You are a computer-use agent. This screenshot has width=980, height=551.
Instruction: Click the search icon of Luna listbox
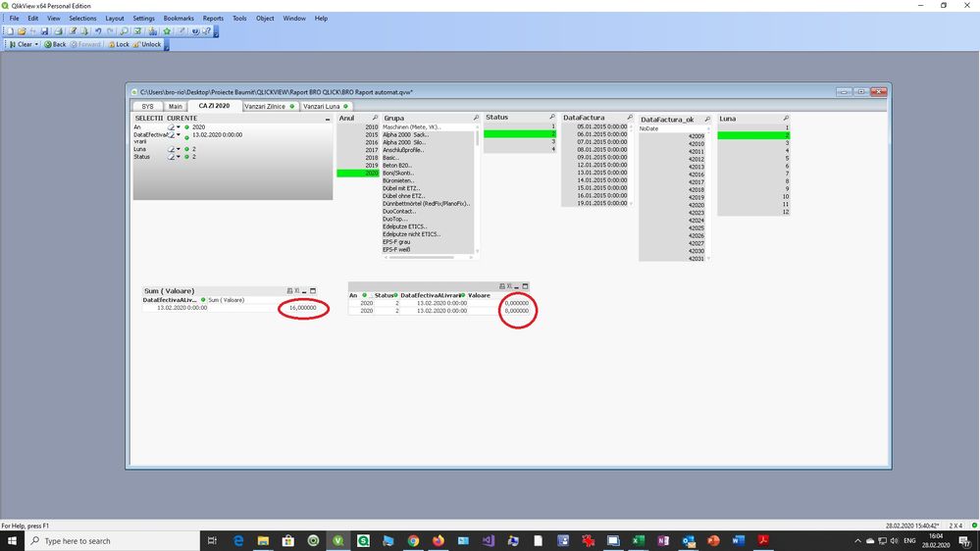pyautogui.click(x=786, y=118)
